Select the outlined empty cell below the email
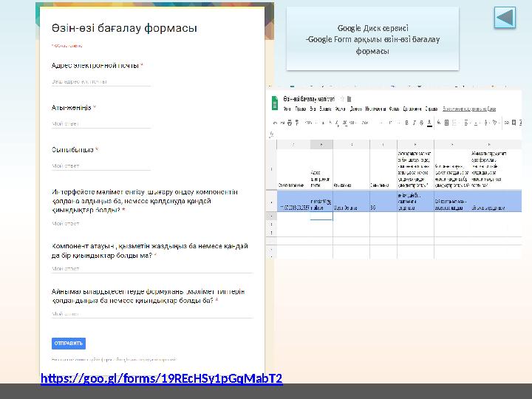532x399 pixels. tap(321, 216)
